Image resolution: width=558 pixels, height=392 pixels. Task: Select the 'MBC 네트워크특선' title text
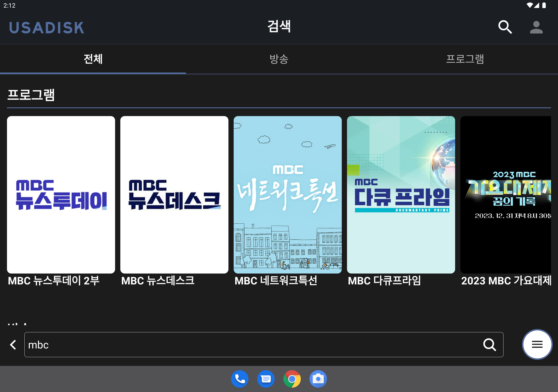tap(276, 281)
